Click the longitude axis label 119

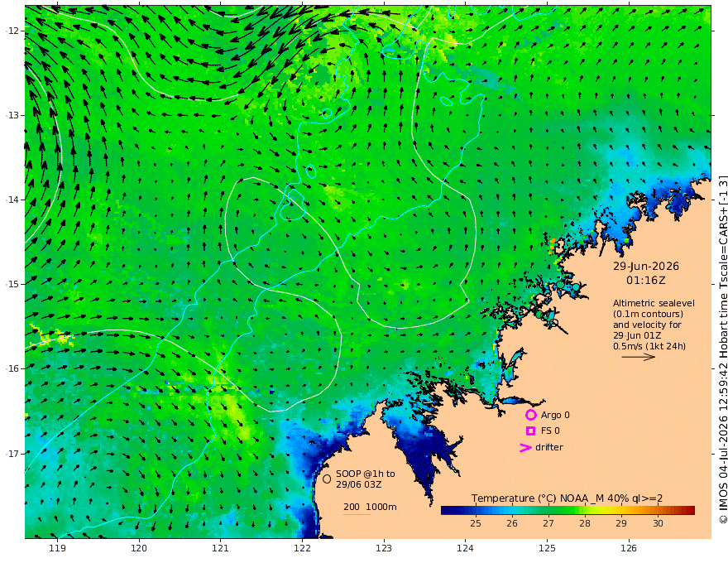tap(58, 549)
